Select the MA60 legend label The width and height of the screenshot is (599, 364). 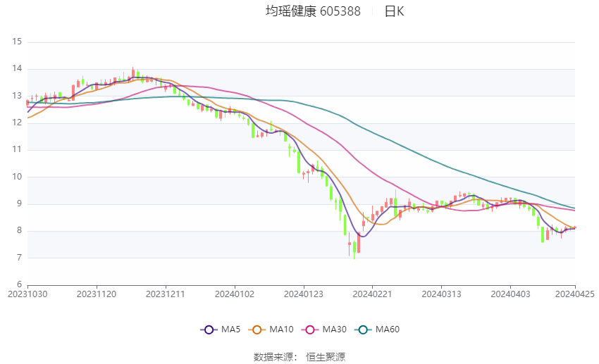388,330
